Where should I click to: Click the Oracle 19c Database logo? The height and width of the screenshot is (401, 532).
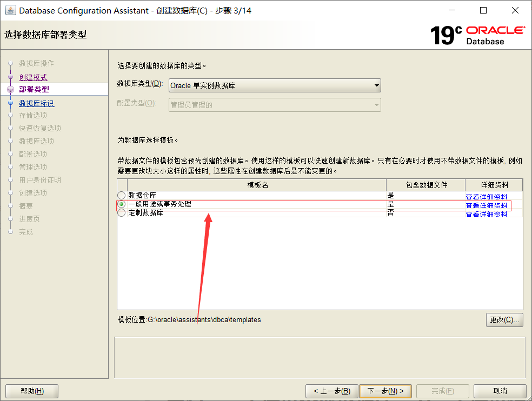478,35
